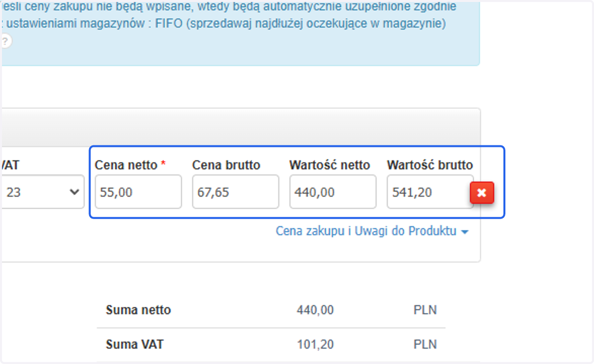Click the Suma netto value 440,00

(315, 310)
